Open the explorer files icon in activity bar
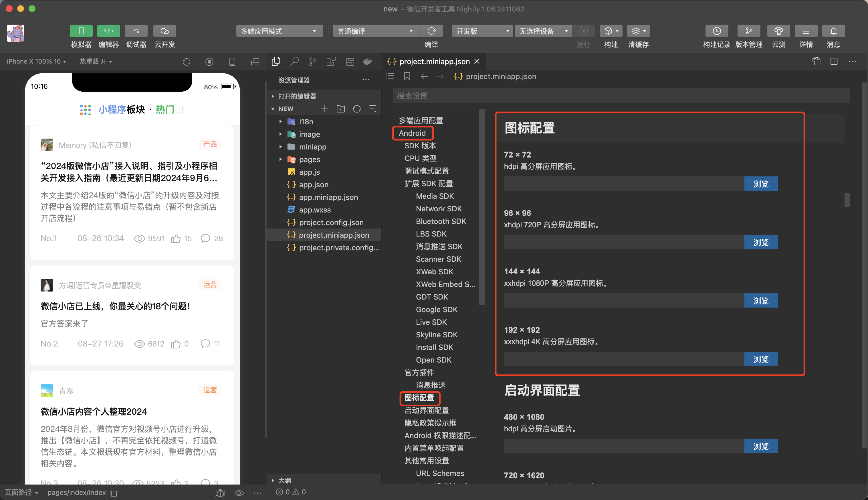This screenshot has height=500, width=868. (276, 62)
